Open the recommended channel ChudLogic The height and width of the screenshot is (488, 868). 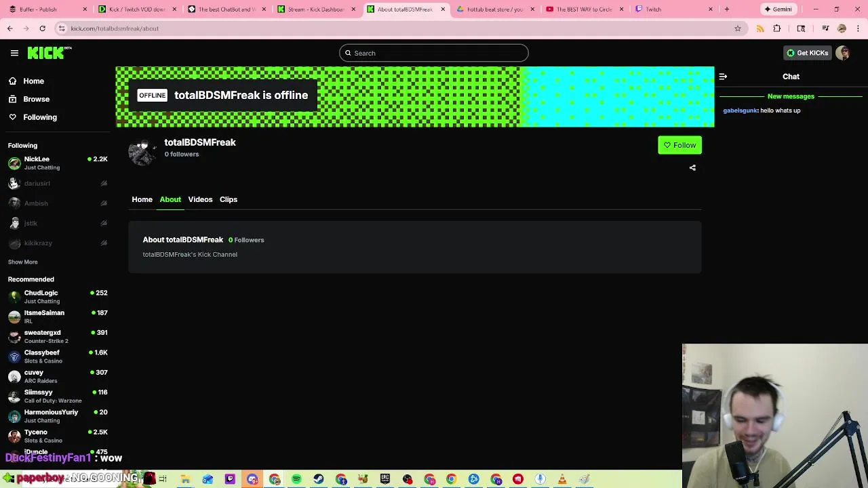[58, 297]
